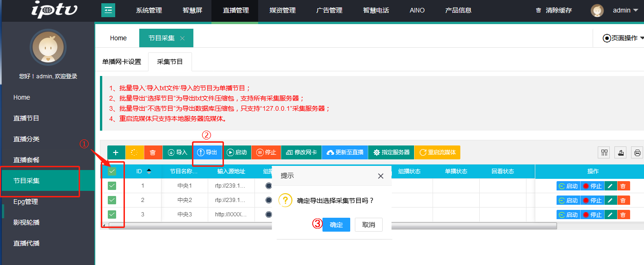Click the column filter grid icon
Viewport: 644px width, 265px height.
point(604,152)
